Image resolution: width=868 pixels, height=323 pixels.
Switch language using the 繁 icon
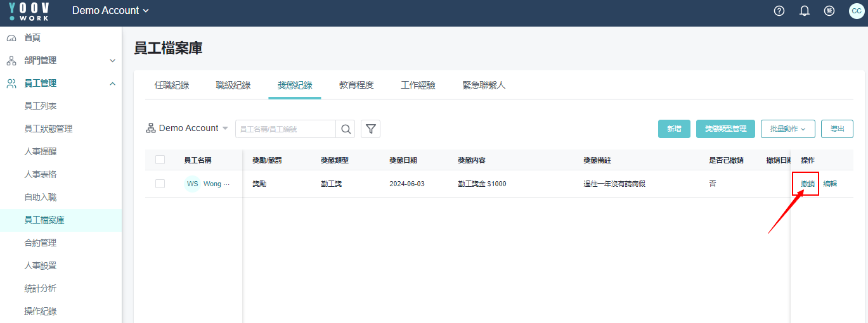(x=829, y=11)
